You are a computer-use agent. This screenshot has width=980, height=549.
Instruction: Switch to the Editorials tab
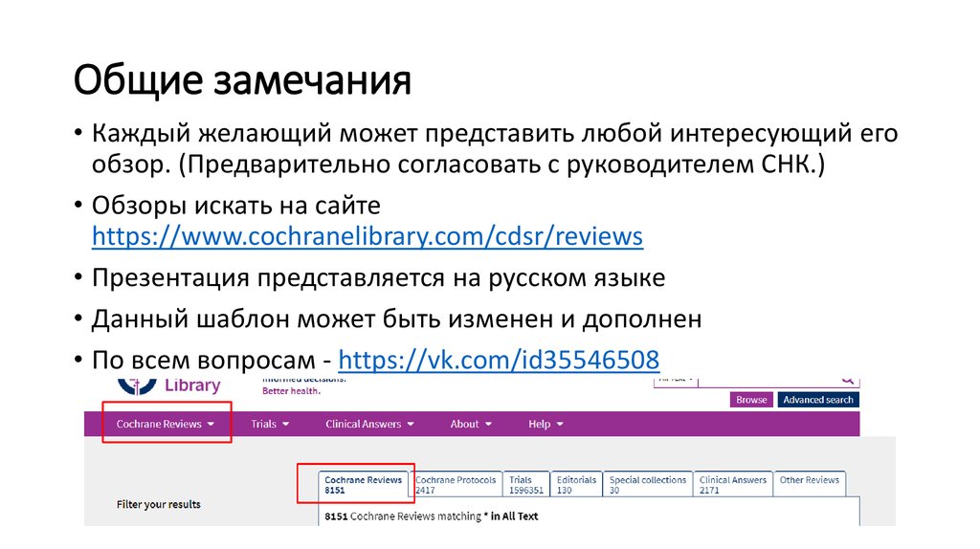[576, 485]
